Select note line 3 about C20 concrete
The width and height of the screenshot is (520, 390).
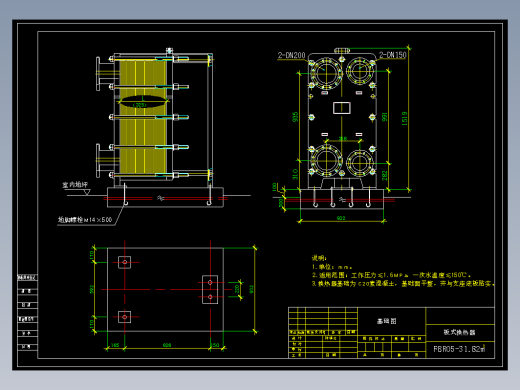(x=403, y=284)
